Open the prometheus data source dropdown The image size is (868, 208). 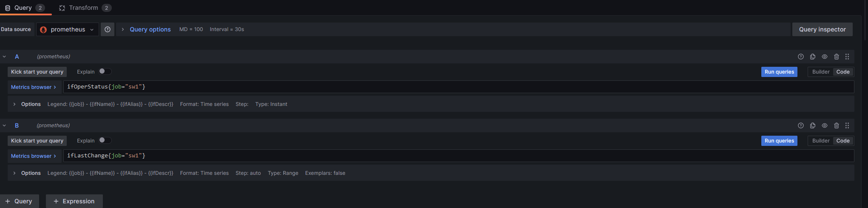point(68,29)
